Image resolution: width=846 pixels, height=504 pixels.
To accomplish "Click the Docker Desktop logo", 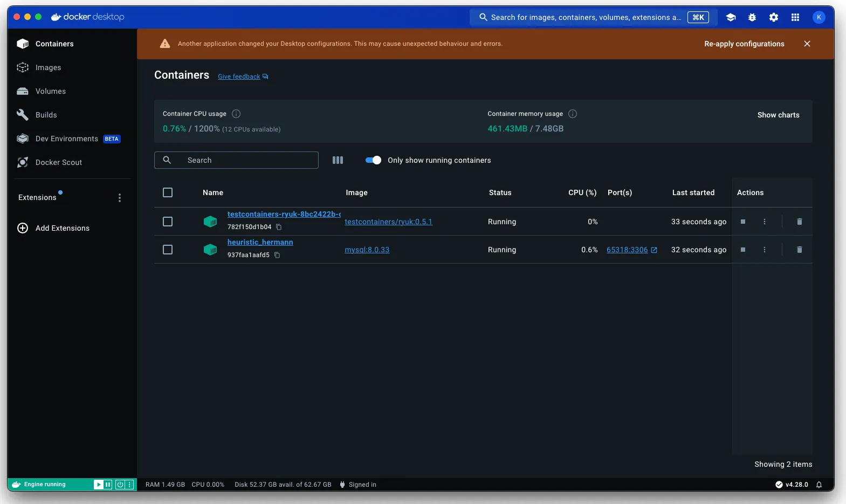I will 87,17.
